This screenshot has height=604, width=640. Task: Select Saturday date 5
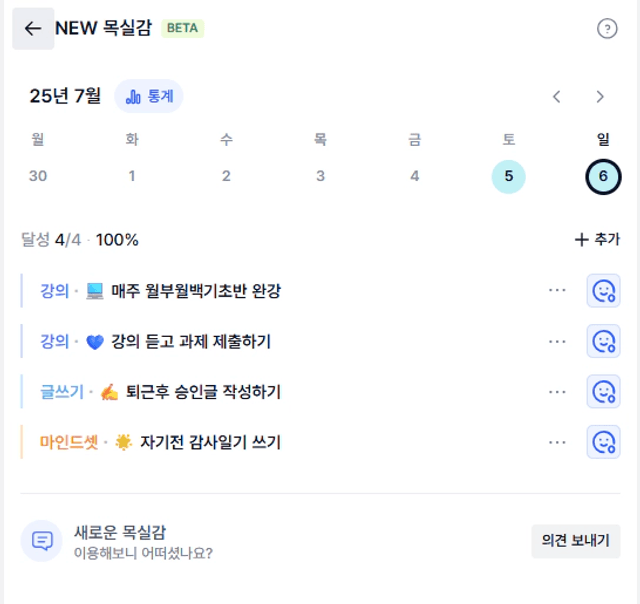[x=509, y=176]
